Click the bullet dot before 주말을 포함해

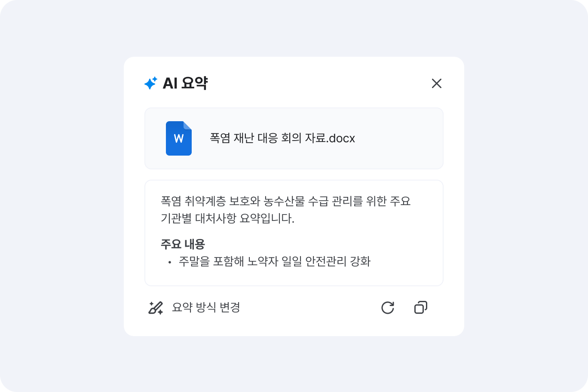(170, 262)
